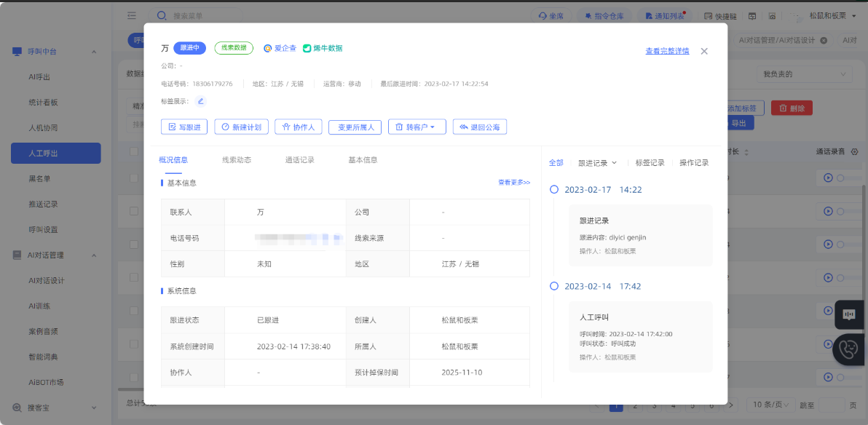Play recording in the last visible row
This screenshot has height=425, width=868.
point(828,378)
